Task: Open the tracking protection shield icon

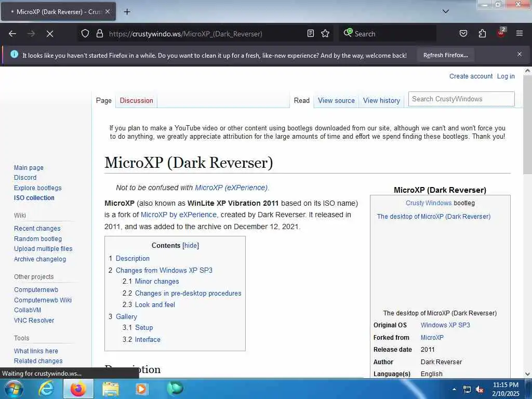Action: (85, 34)
